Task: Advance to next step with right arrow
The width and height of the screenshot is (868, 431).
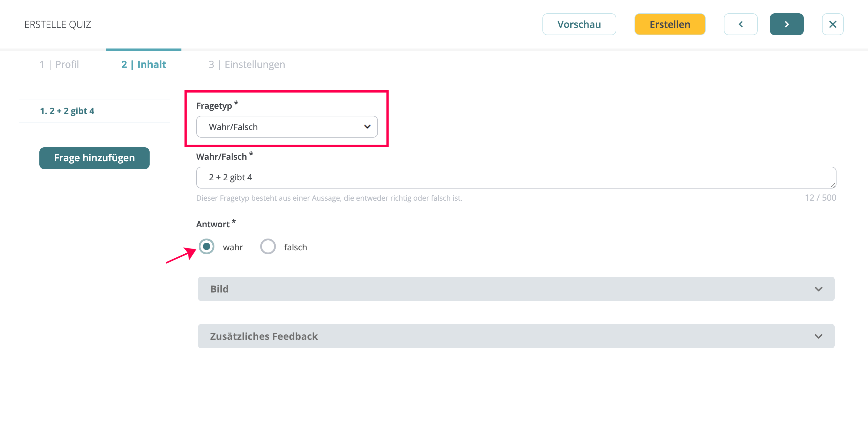Action: [x=787, y=24]
